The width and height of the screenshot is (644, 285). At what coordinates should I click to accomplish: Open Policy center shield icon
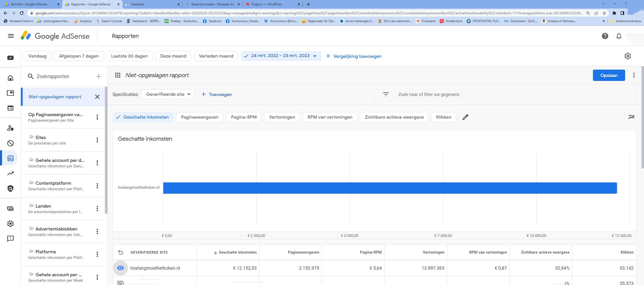(10, 188)
